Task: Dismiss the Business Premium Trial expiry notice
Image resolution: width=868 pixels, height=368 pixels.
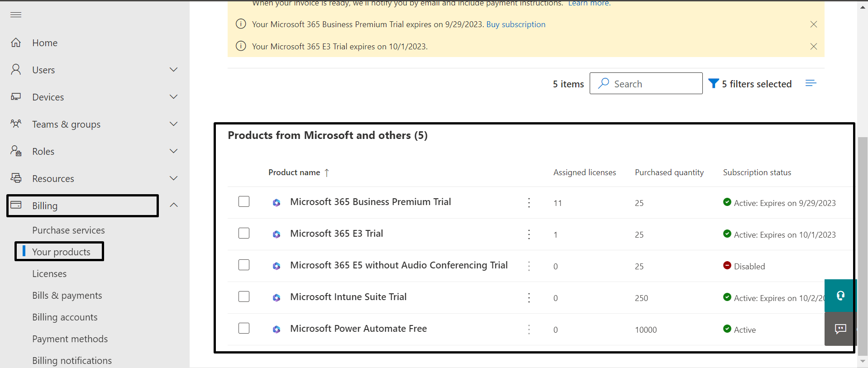Action: tap(813, 24)
